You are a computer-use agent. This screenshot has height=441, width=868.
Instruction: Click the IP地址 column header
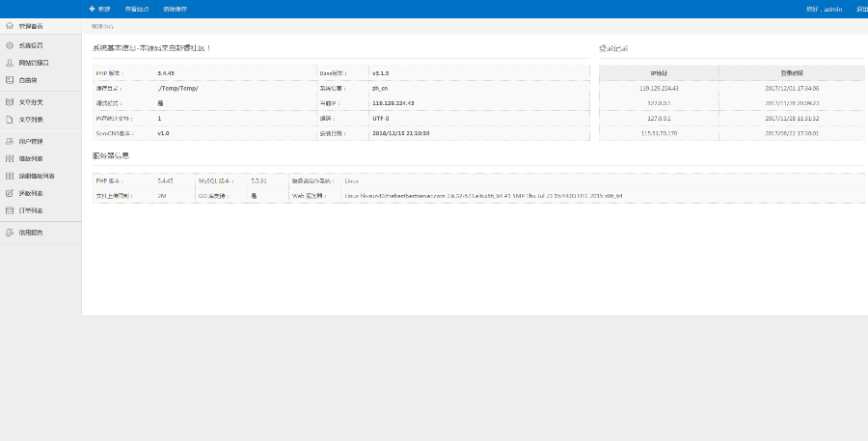(x=659, y=72)
